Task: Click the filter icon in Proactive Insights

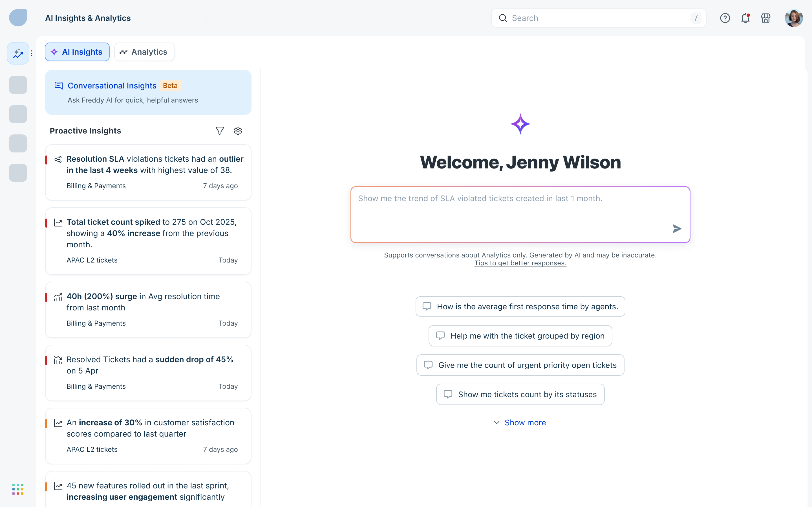Action: [x=219, y=131]
